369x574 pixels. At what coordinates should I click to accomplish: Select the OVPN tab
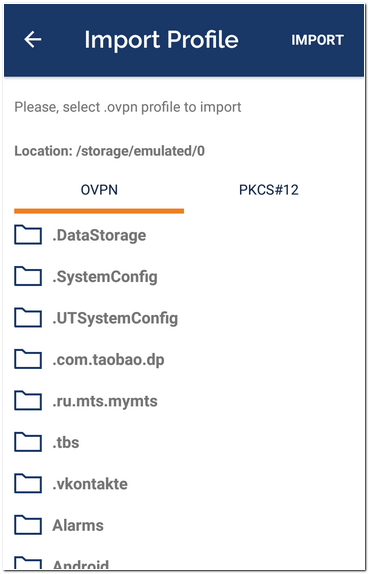tap(99, 190)
